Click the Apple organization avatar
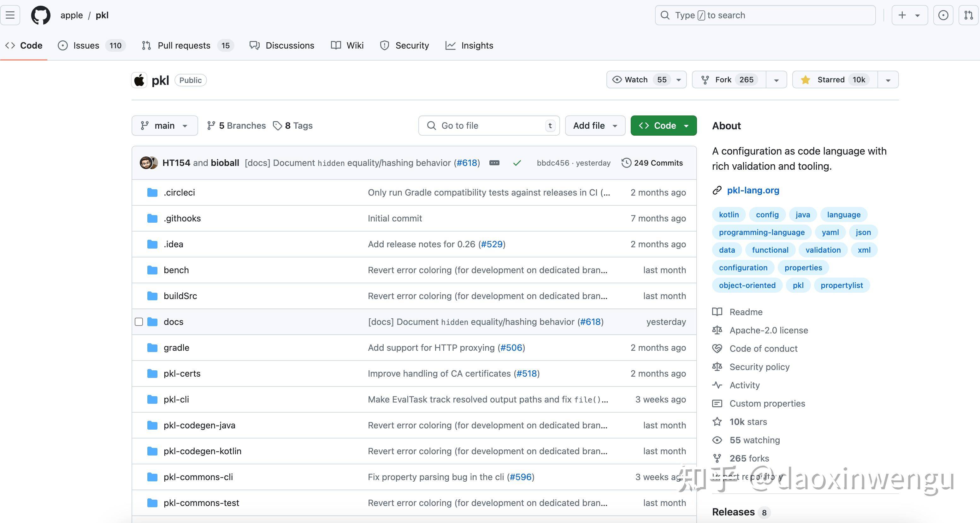The height and width of the screenshot is (523, 980). [139, 80]
